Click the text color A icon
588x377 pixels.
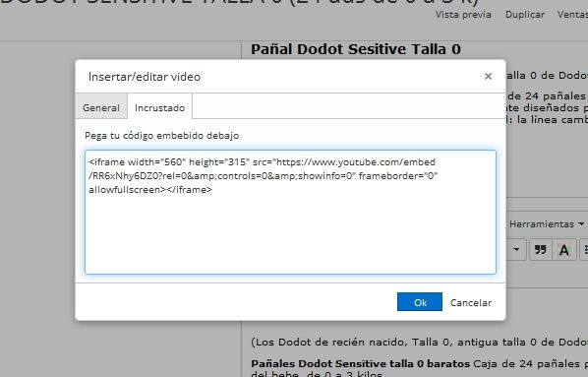point(564,249)
